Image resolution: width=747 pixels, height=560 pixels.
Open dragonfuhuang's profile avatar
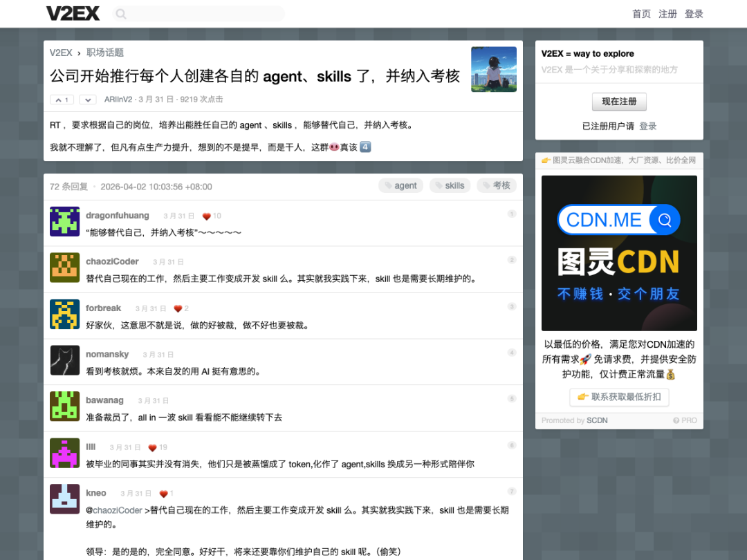click(x=64, y=223)
